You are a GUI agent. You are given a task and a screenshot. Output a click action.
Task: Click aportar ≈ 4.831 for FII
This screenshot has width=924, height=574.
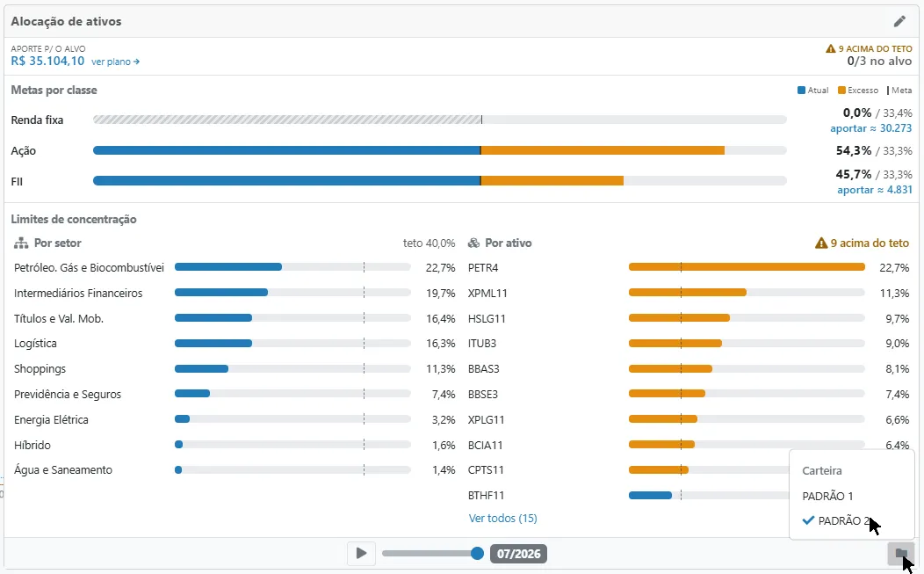[875, 189]
